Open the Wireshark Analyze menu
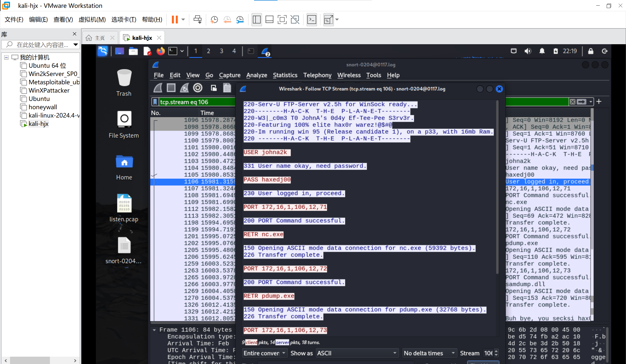626x364 pixels. 257,75
